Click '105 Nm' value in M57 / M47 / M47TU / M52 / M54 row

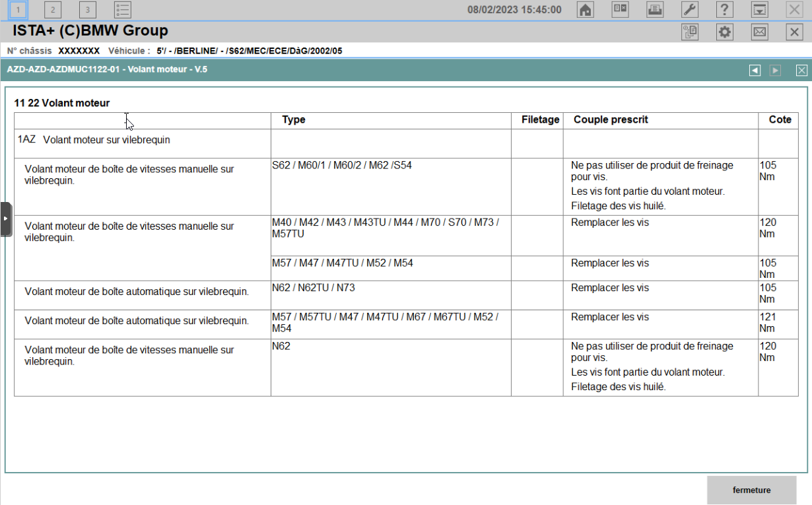click(x=768, y=268)
